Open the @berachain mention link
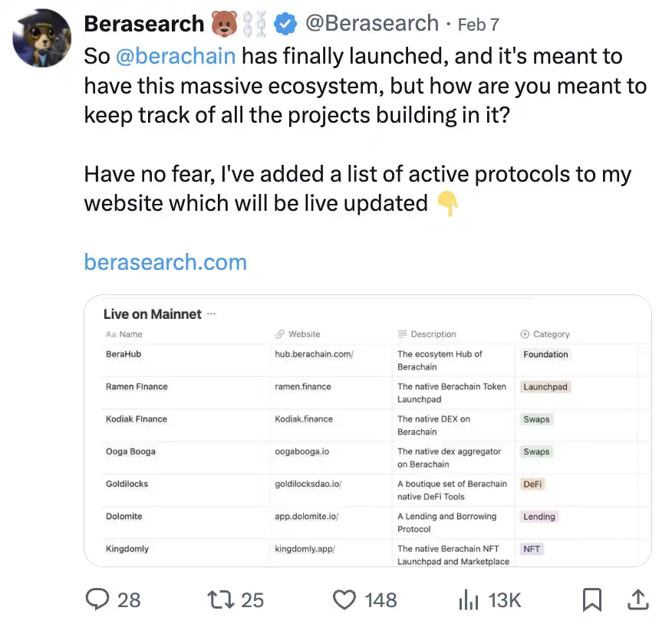The image size is (672, 624). 175,56
